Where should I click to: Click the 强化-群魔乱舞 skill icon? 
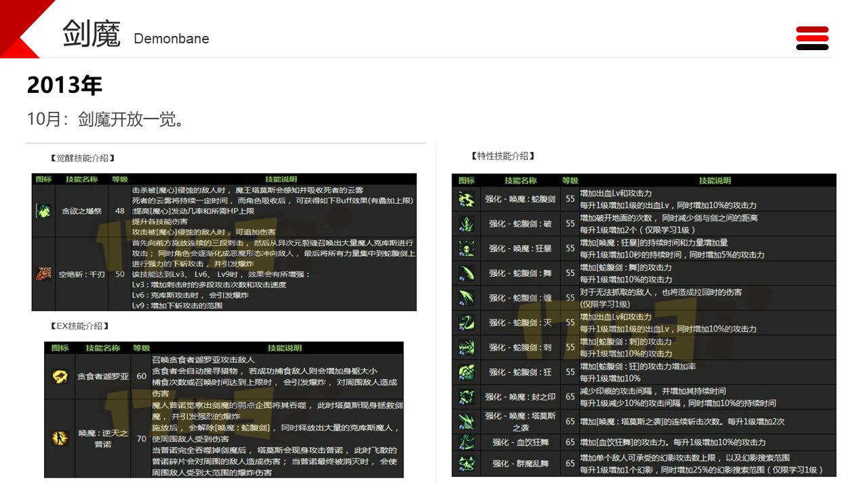click(x=466, y=464)
